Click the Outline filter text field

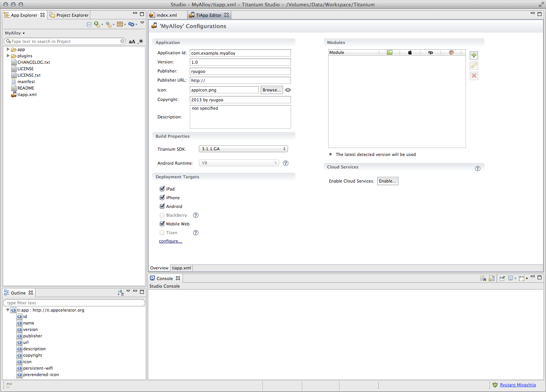[x=74, y=303]
